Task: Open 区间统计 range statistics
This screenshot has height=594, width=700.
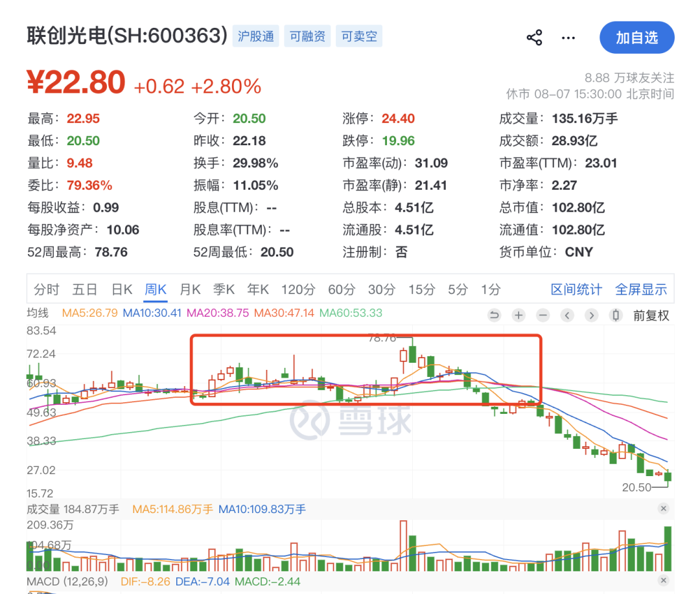Action: coord(576,290)
